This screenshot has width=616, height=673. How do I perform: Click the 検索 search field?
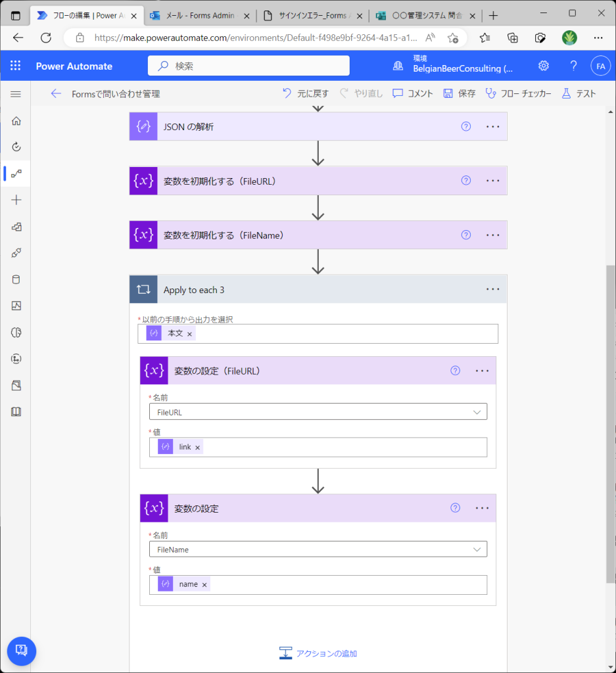click(x=249, y=66)
